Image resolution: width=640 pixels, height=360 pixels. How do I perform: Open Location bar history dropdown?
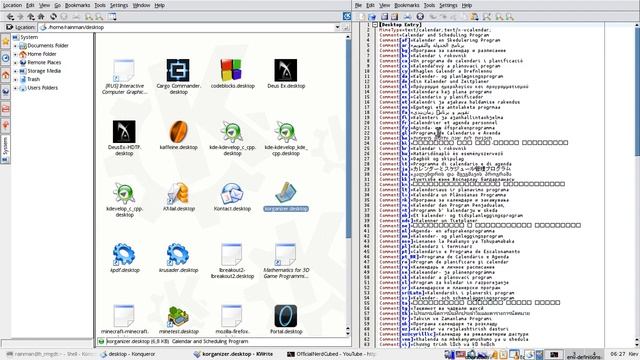click(337, 27)
